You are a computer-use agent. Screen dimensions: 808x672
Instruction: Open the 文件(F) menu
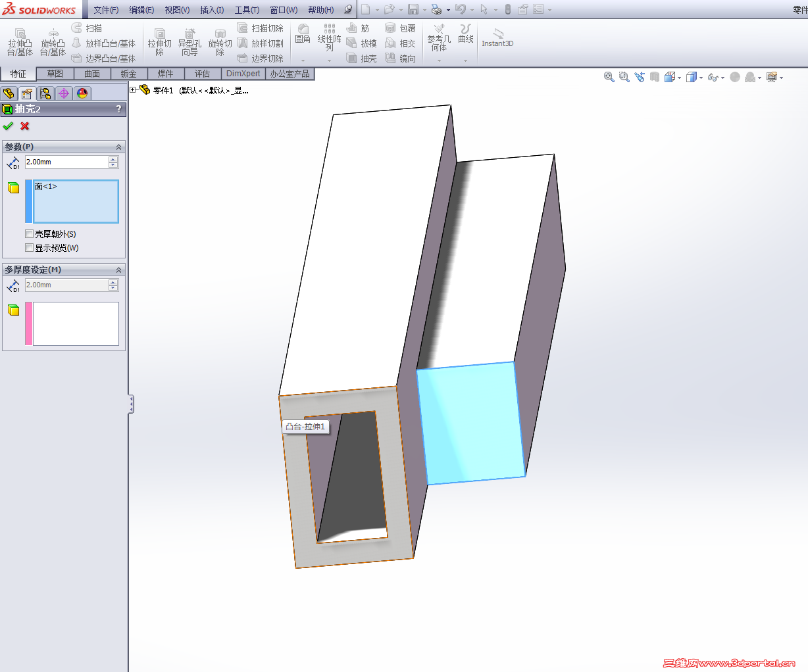tap(106, 10)
